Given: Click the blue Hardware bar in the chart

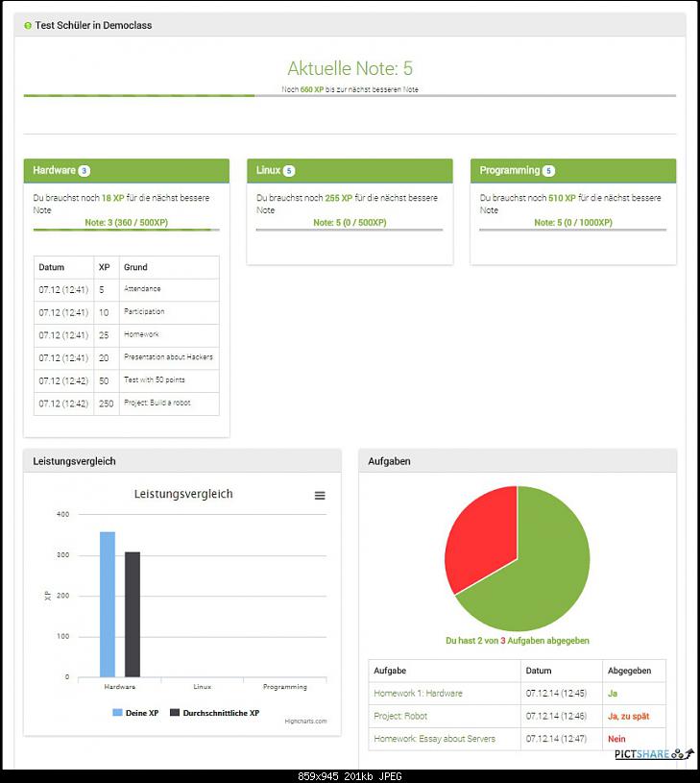Looking at the screenshot, I should (x=108, y=605).
